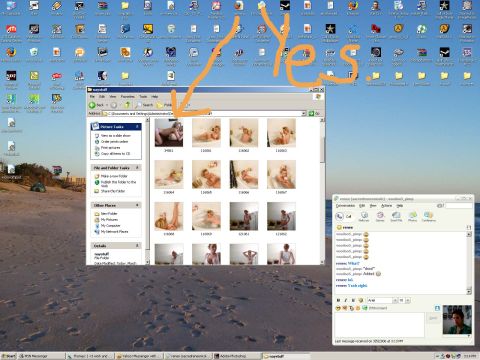Collapse the Details panel in sidebar

coord(137,246)
